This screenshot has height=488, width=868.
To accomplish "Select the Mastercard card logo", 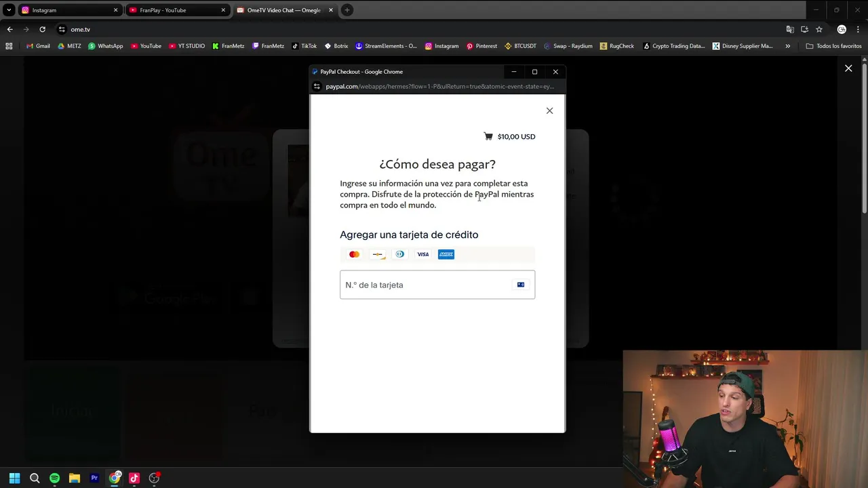I will point(354,254).
